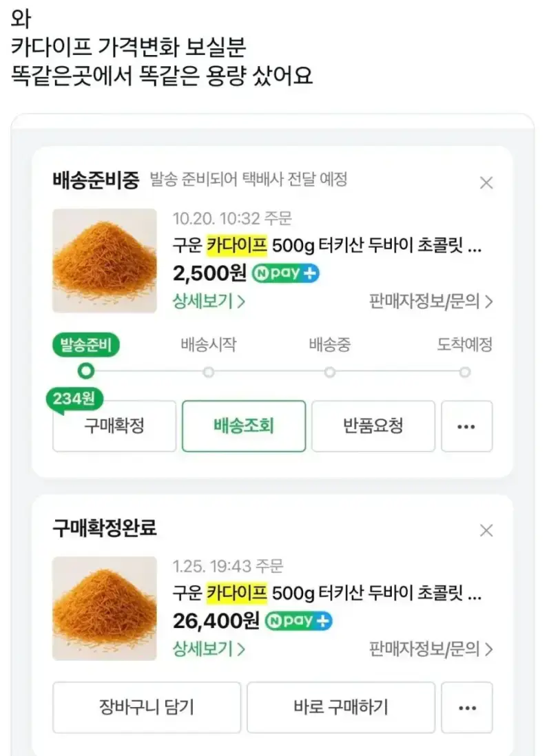Dismiss the 구매확정완료 order card with X
Screen dimensions: 551x756
(486, 530)
